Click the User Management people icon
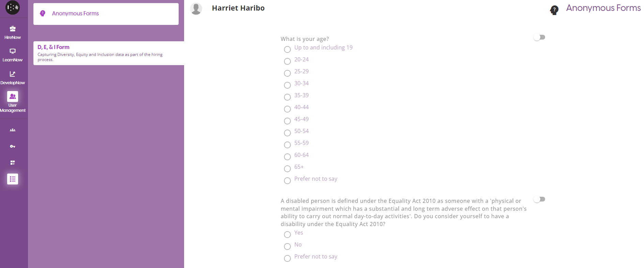 click(x=13, y=96)
